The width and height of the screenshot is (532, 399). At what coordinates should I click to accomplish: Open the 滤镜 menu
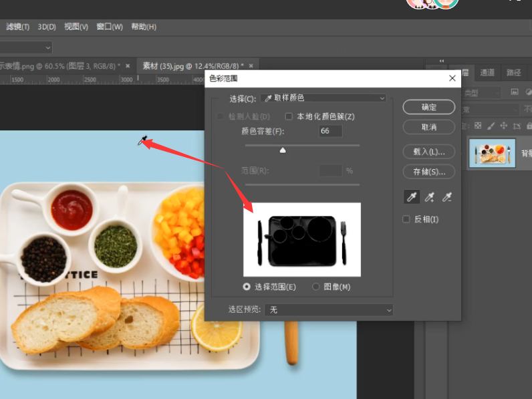coord(17,27)
